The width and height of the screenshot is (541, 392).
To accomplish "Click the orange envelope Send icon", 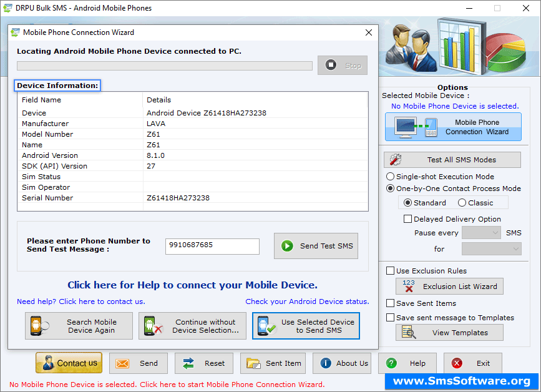I will coord(122,363).
